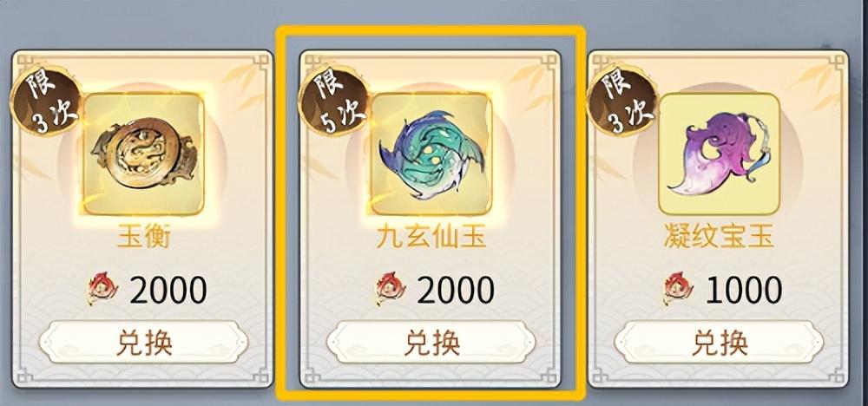
Task: Click the 2000 price on the 玉衡 card
Action: tap(168, 290)
